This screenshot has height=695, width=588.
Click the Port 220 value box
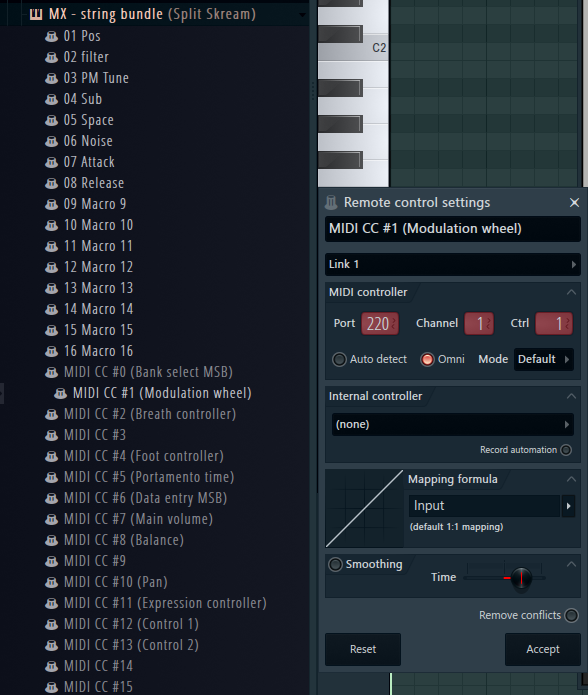coord(380,324)
